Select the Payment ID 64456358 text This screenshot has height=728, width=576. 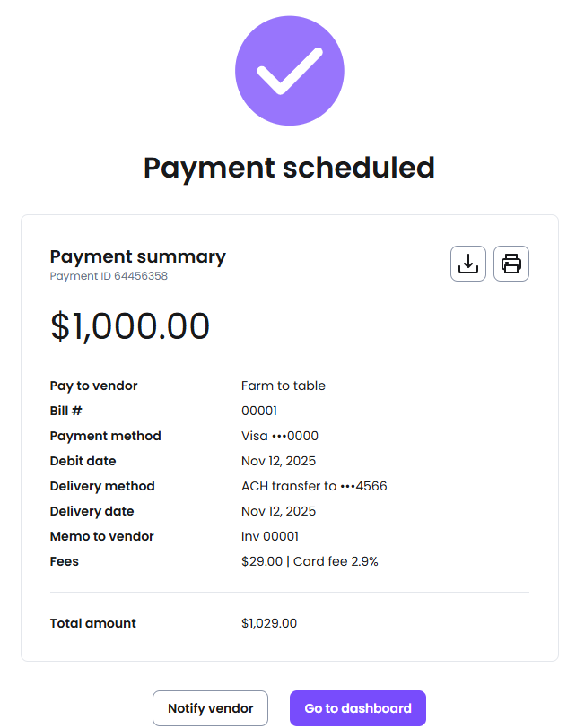[x=109, y=276]
